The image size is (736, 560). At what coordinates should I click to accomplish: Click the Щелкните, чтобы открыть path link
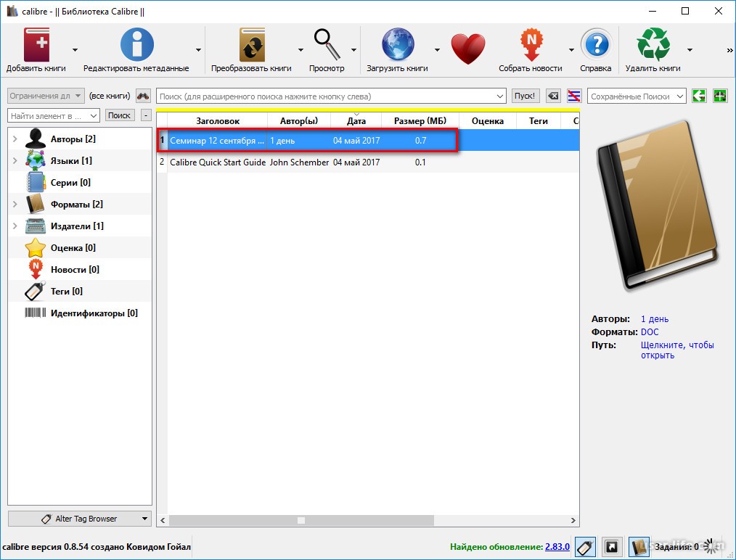pyautogui.click(x=677, y=350)
